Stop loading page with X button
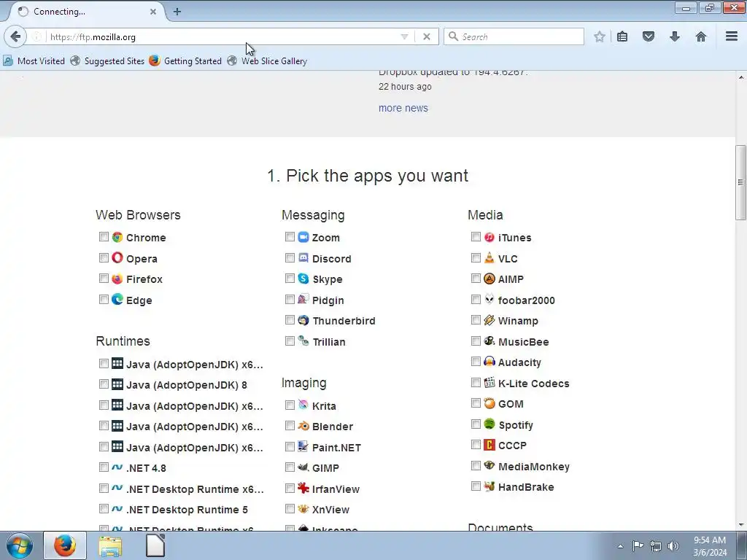 [x=427, y=36]
